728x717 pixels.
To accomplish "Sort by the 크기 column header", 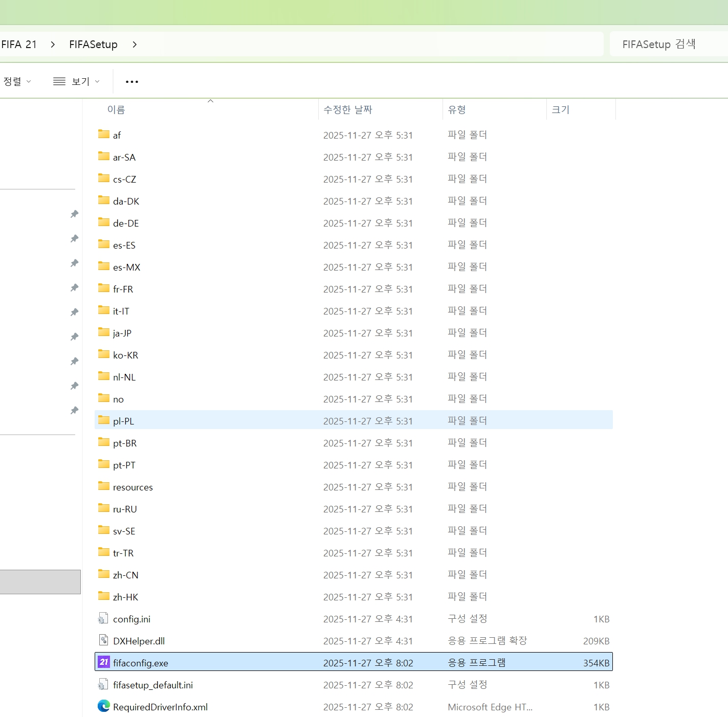I will [x=561, y=109].
